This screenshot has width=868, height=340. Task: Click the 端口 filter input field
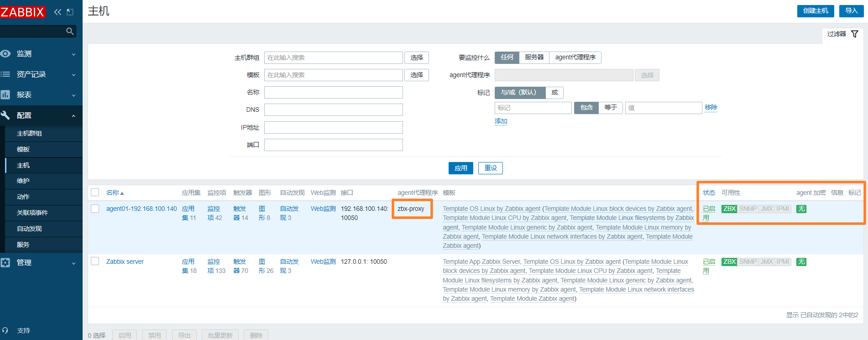pyautogui.click(x=334, y=145)
